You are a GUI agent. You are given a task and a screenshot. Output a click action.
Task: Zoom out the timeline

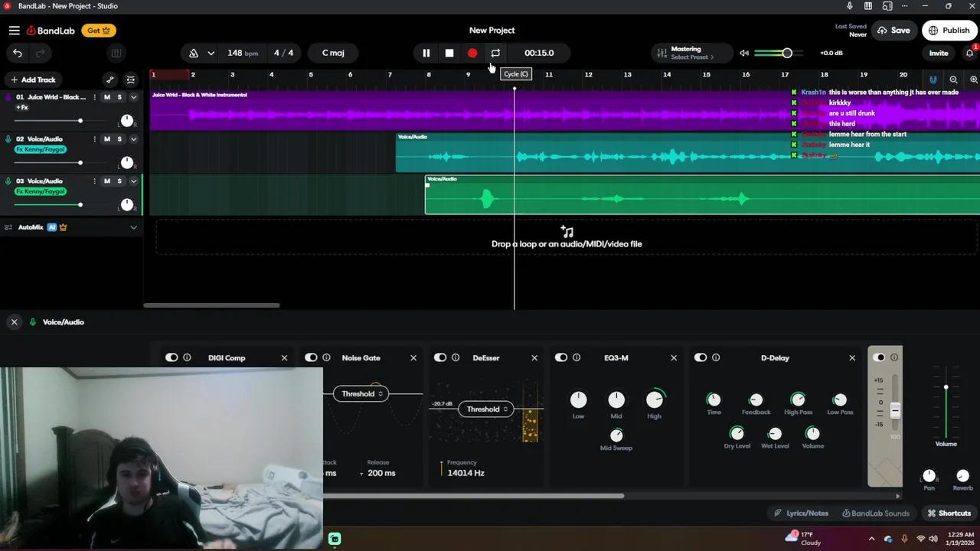[953, 80]
